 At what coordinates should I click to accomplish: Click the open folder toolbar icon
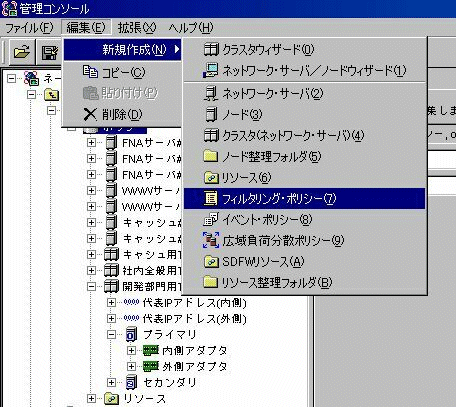pyautogui.click(x=22, y=52)
